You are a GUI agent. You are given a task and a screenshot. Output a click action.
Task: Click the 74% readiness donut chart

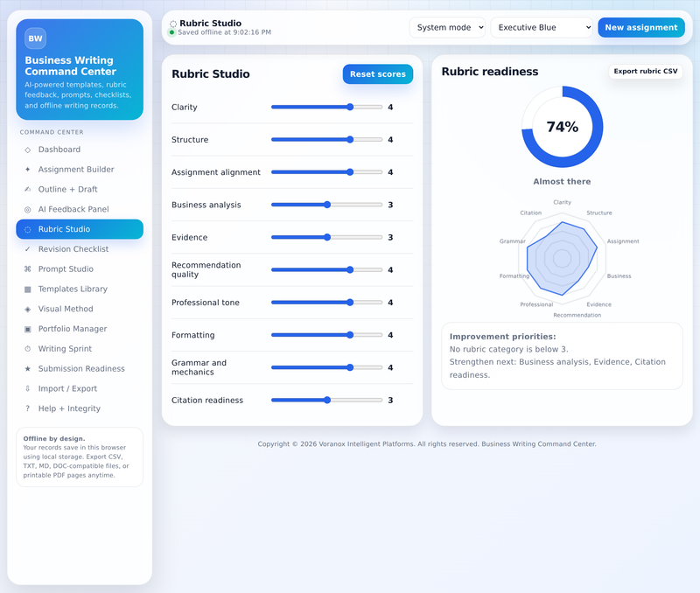tap(562, 127)
